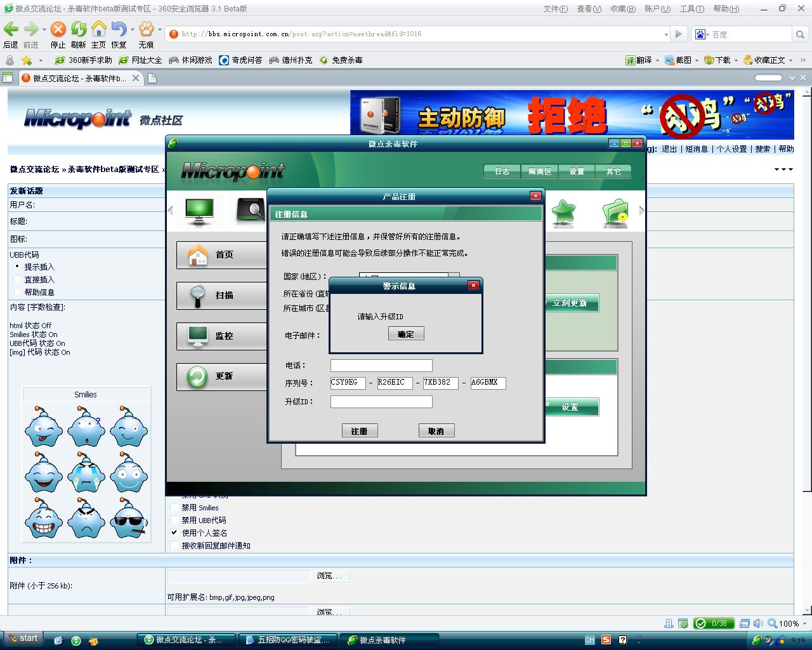This screenshot has height=650, width=812.
Task: Click into the 电话 input field
Action: coord(381,366)
